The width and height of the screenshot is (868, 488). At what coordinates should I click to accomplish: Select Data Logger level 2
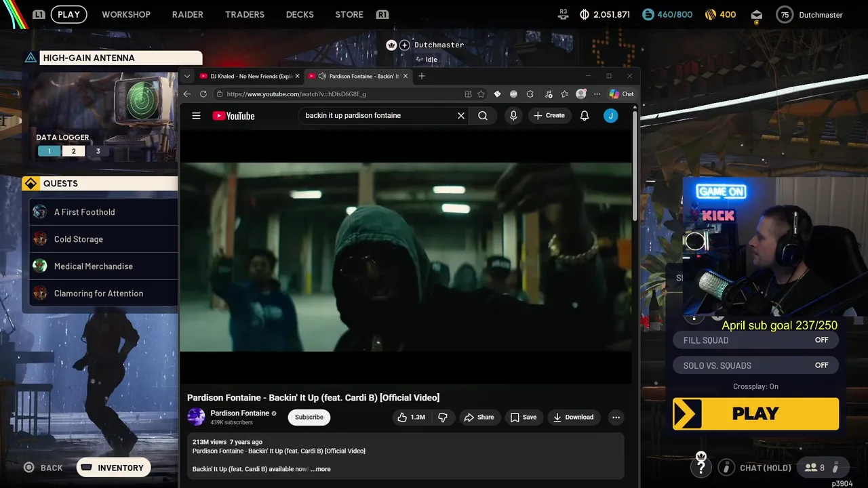click(x=74, y=151)
